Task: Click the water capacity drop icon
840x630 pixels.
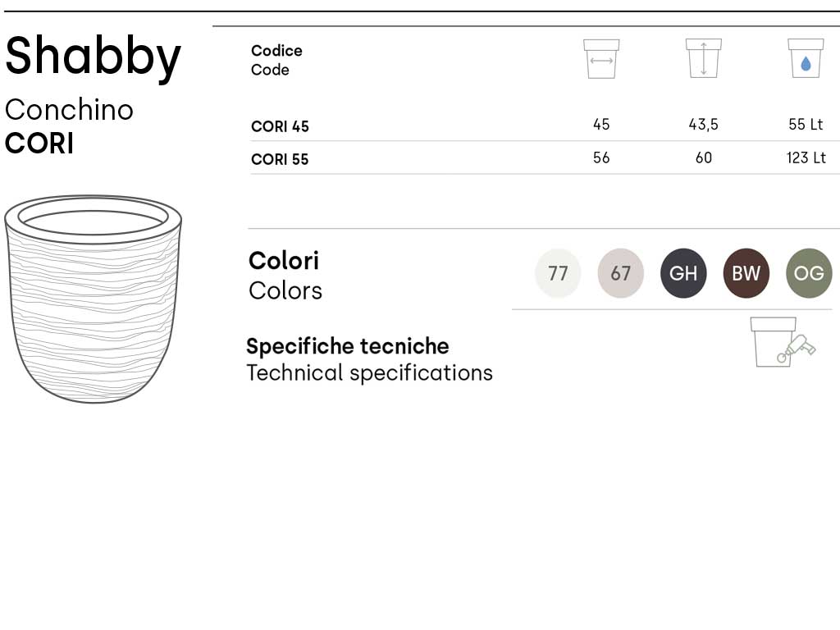Action: (x=806, y=59)
